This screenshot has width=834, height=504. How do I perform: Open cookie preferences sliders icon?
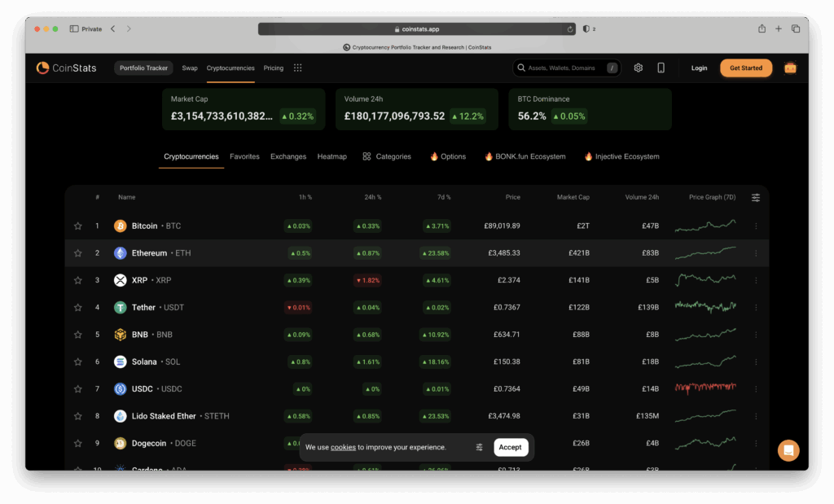pos(480,447)
